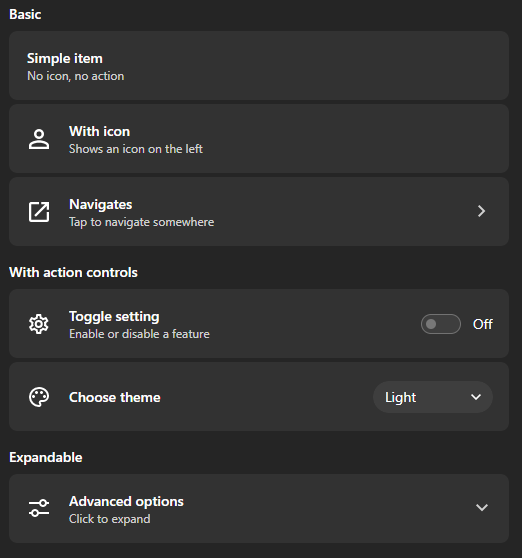Click the With icon title text
522x558 pixels.
coord(100,131)
